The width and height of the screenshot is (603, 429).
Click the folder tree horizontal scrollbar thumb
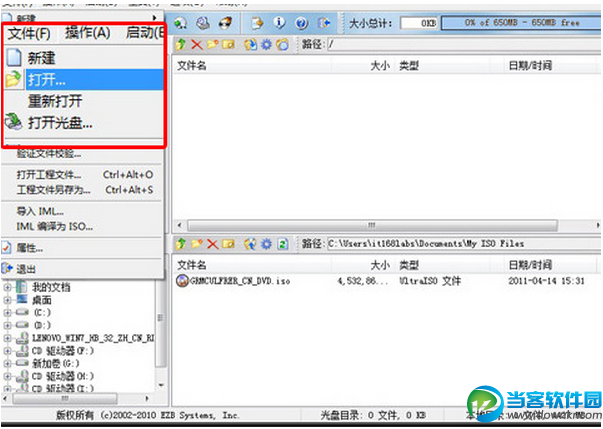[x=65, y=398]
